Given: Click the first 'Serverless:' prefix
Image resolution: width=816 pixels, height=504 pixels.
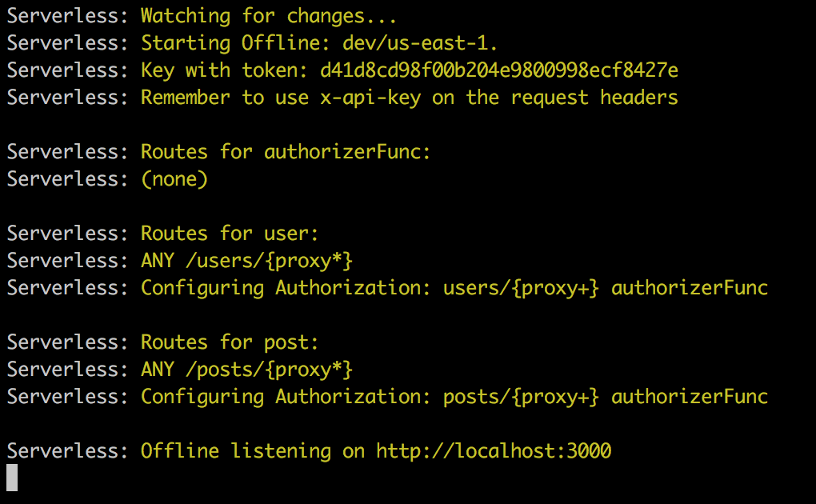Looking at the screenshot, I should coord(67,16).
